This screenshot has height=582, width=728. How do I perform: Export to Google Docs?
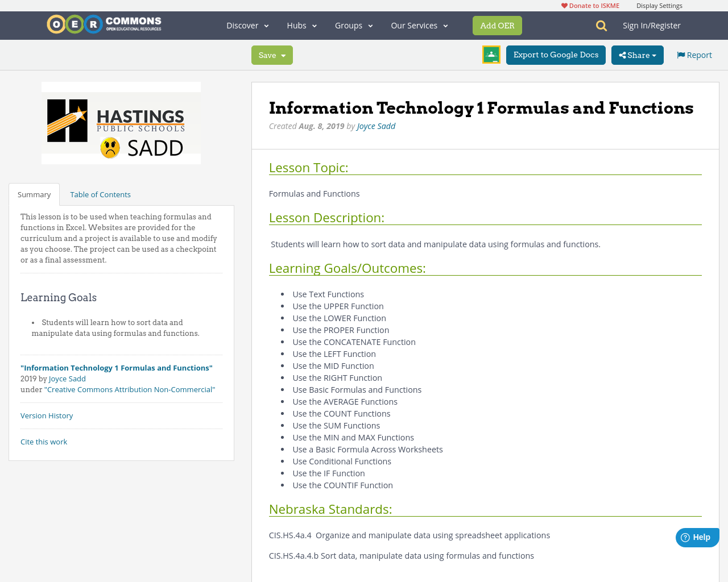(x=556, y=54)
